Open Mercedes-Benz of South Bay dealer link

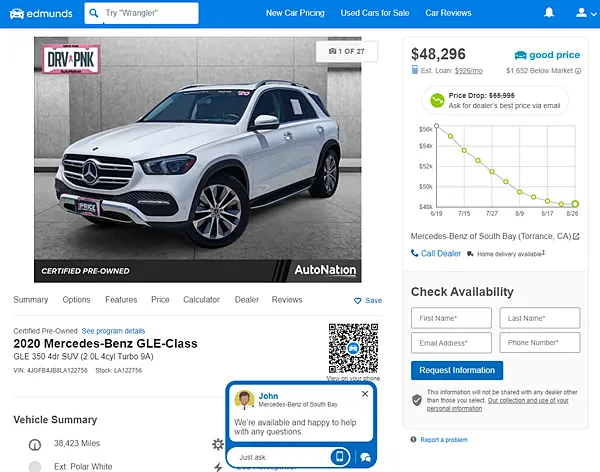(x=491, y=236)
